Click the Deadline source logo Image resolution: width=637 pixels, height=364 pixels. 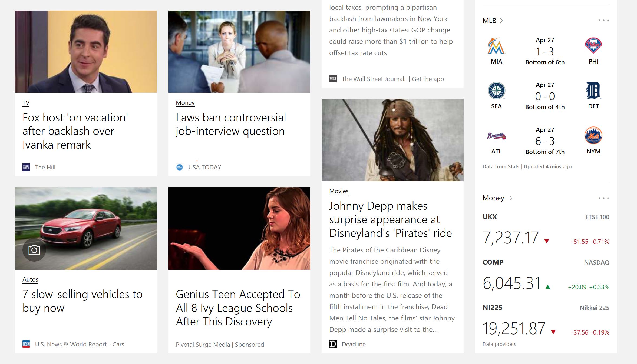point(333,344)
